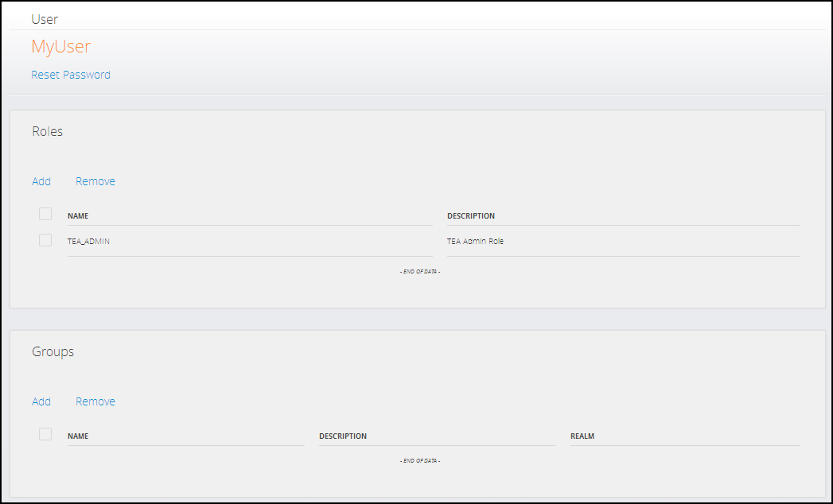Remove selected role in Roles section
Screen dimensions: 833x504
click(x=95, y=181)
